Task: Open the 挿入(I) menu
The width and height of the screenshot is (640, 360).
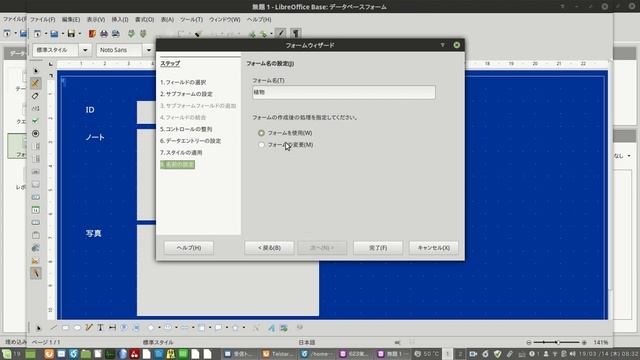Action: pos(120,20)
